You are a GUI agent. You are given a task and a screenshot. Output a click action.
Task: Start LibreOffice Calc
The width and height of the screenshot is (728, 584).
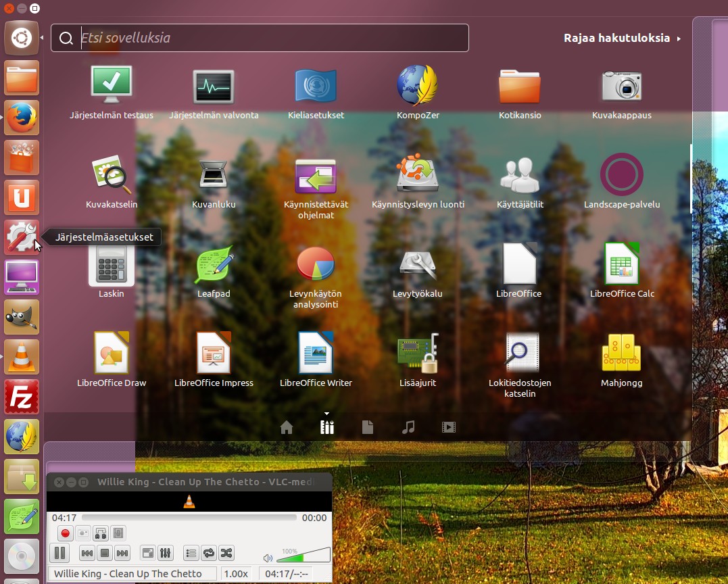[x=621, y=265]
